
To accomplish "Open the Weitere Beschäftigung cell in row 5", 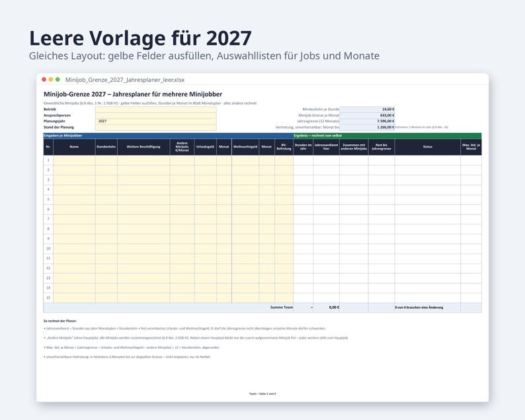I will point(143,199).
